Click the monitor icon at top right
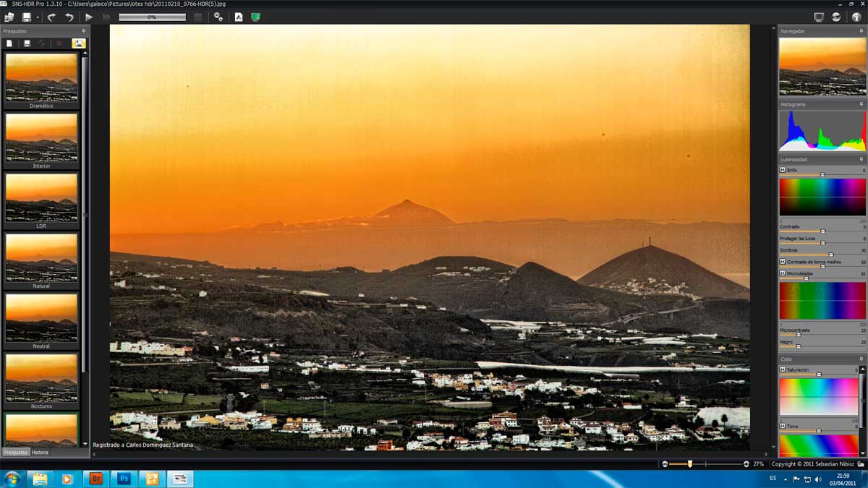This screenshot has width=868, height=488. click(819, 17)
